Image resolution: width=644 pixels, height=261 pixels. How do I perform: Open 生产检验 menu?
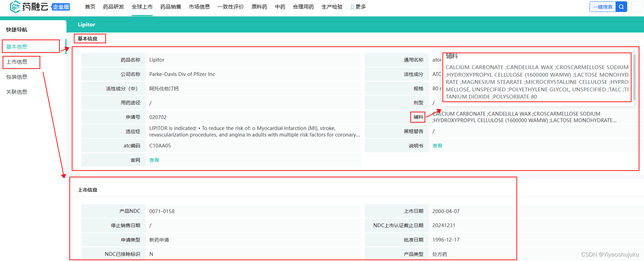(x=332, y=7)
